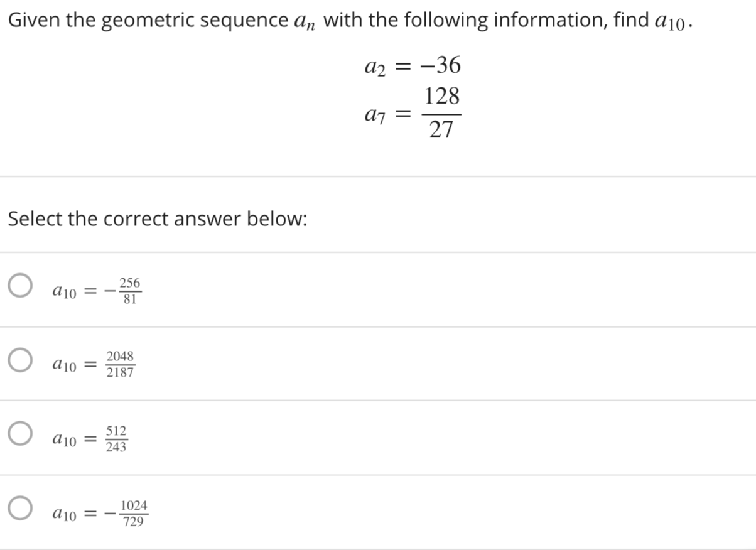
Task: Click the fraction 256 over 81
Action: coord(131,290)
